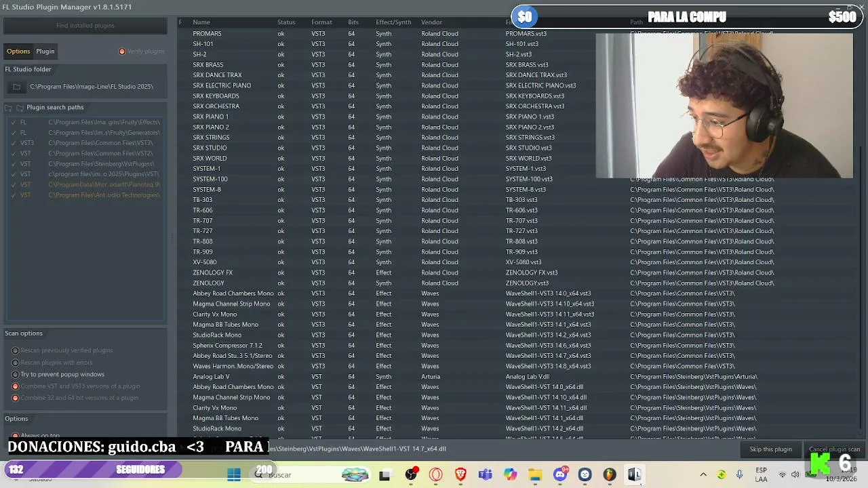Click the remove search path folder icon
The width and height of the screenshot is (868, 488).
pyautogui.click(x=20, y=108)
